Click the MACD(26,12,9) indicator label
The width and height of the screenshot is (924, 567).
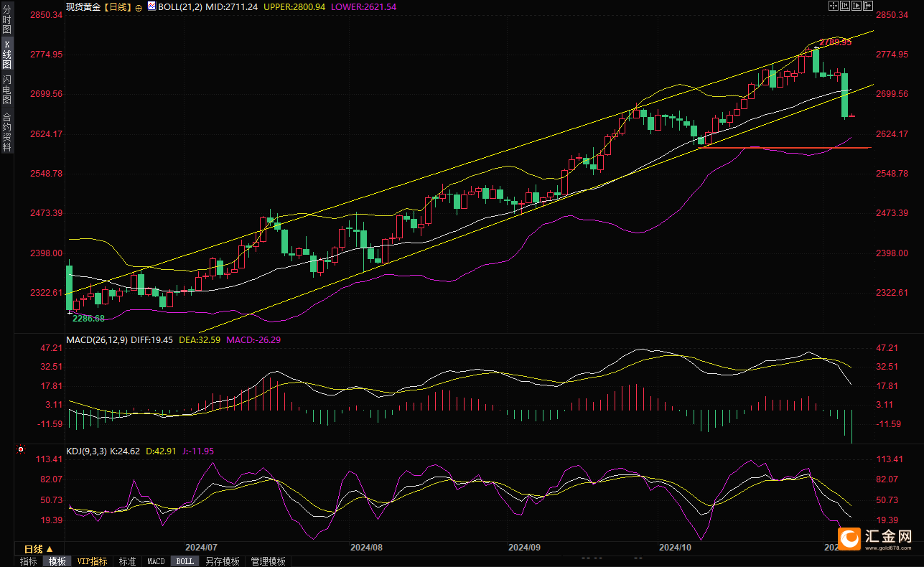click(x=97, y=339)
